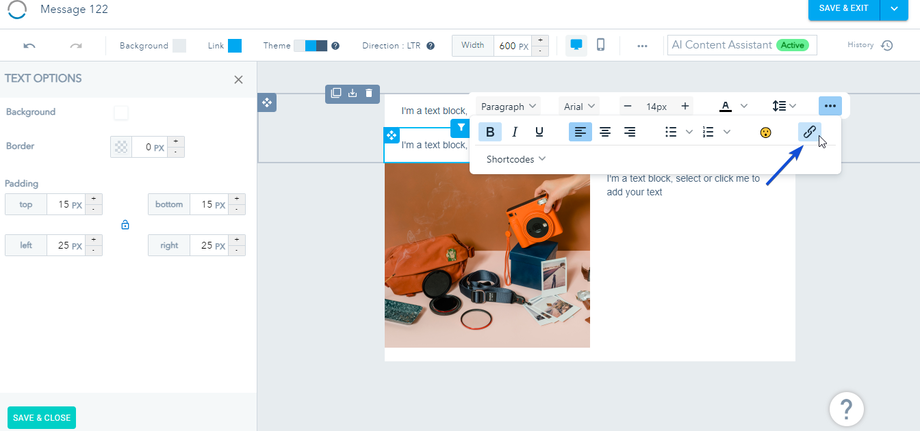Increase the font size with plus
This screenshot has width=920, height=431.
[x=685, y=106]
